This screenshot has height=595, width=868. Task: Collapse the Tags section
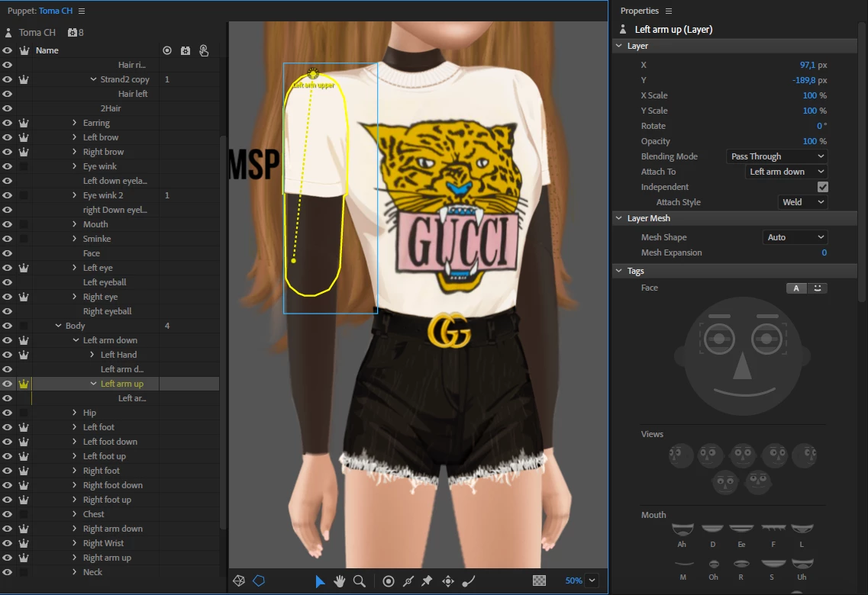pyautogui.click(x=619, y=271)
